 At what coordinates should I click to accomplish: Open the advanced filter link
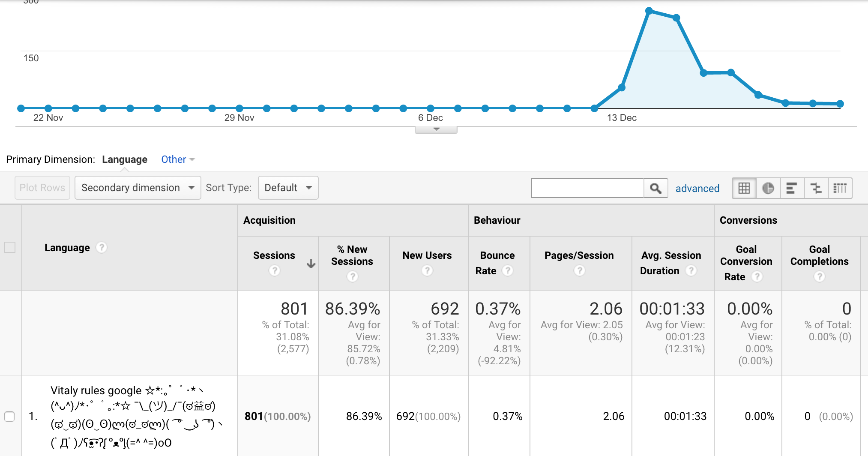point(697,189)
